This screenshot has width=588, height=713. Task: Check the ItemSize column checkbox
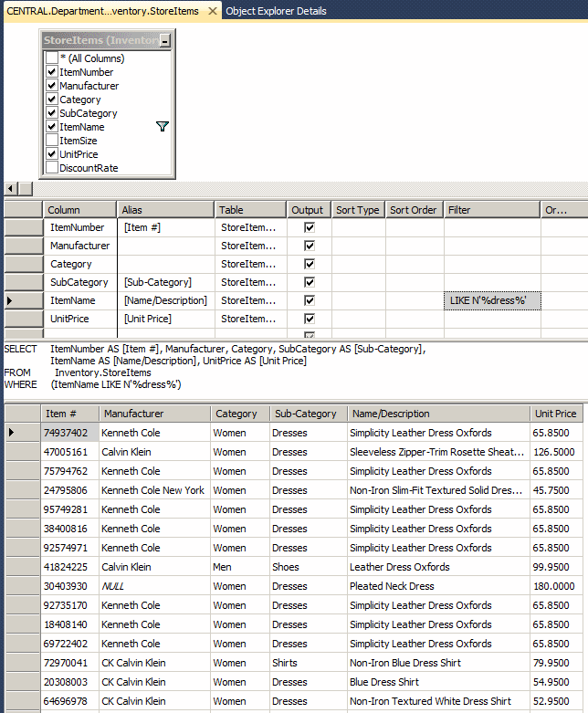pyautogui.click(x=52, y=140)
